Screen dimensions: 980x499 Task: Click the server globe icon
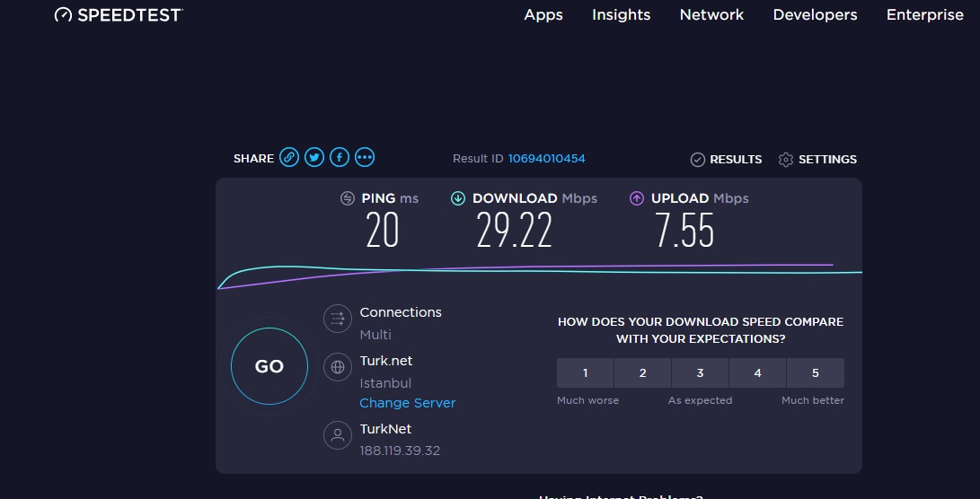(x=337, y=366)
